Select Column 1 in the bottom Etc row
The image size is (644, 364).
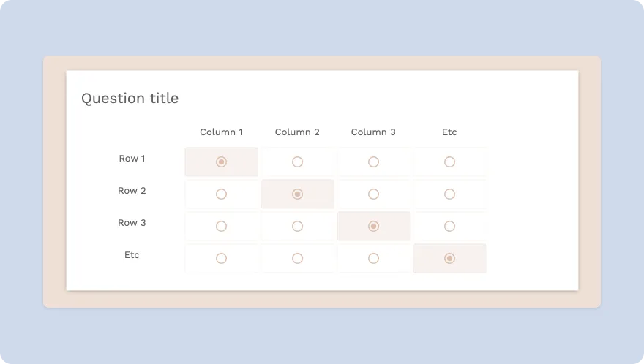coord(221,258)
